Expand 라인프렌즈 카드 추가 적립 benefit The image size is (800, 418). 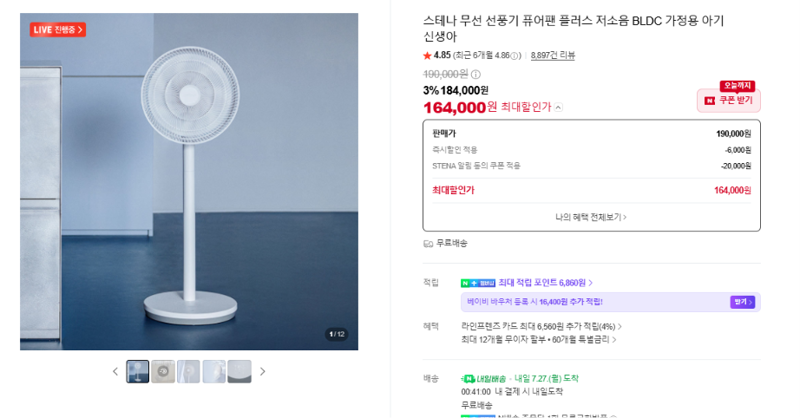click(x=541, y=326)
